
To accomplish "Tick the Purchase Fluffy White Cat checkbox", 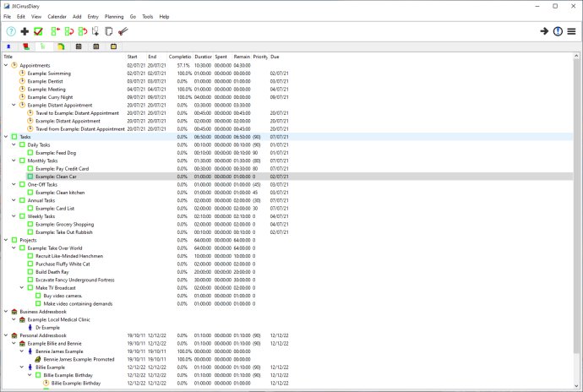I will 30,264.
